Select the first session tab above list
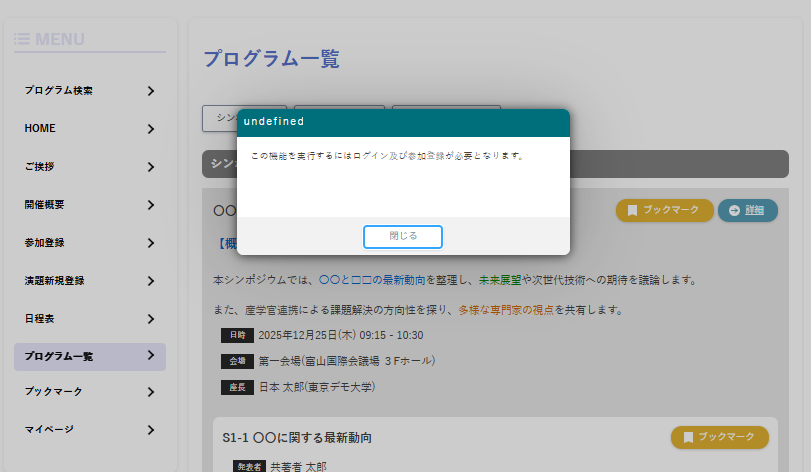Image resolution: width=811 pixels, height=472 pixels. 220,118
